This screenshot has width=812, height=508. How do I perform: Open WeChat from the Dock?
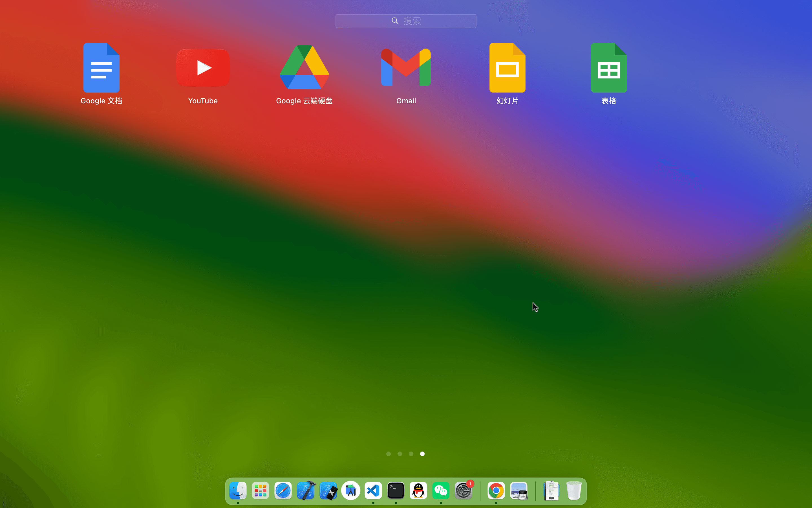[x=441, y=491]
